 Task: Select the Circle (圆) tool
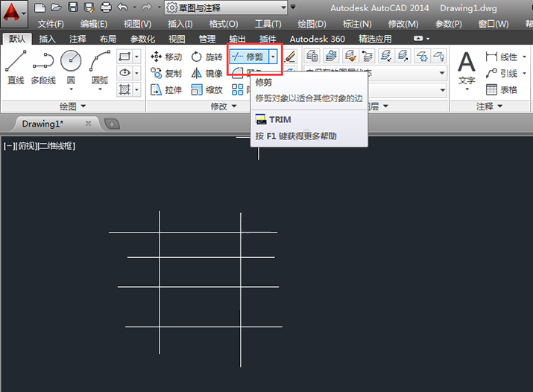point(71,69)
